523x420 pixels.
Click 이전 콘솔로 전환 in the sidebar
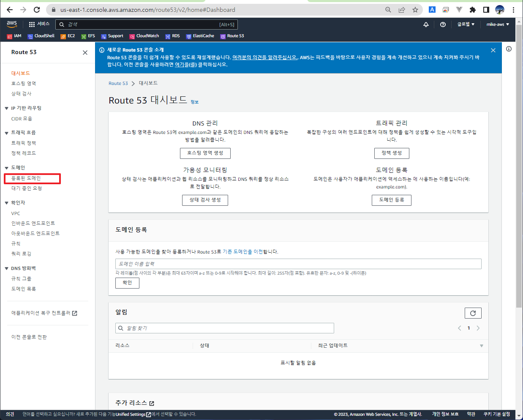point(29,337)
